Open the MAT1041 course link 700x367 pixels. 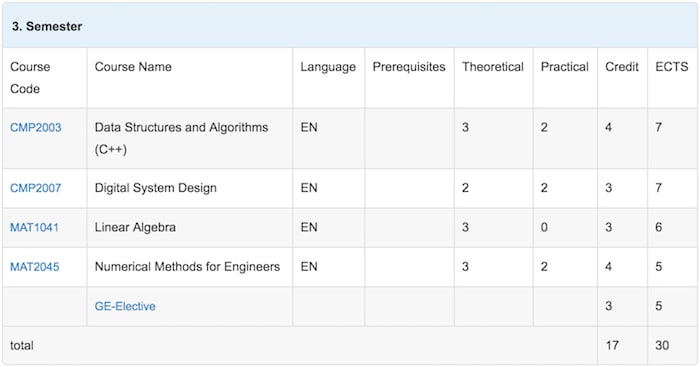(34, 227)
